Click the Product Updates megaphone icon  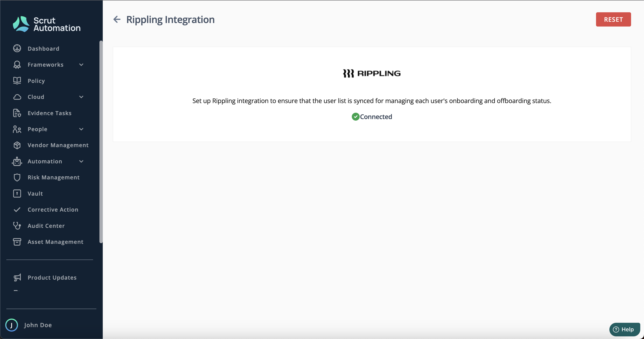pyautogui.click(x=17, y=277)
